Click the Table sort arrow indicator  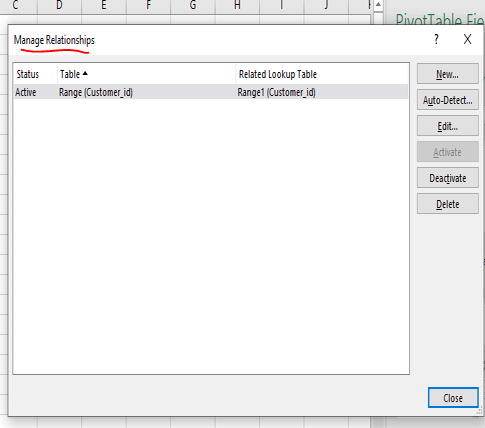[x=85, y=73]
